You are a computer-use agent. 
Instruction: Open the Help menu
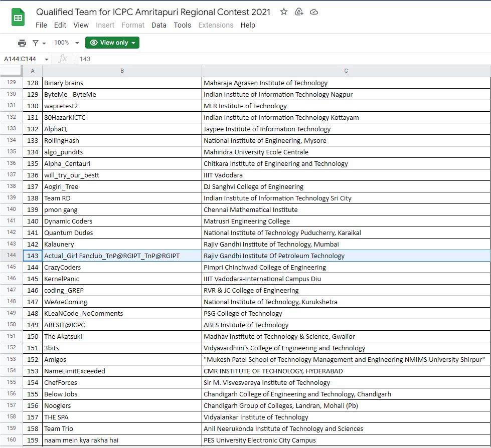pos(248,25)
